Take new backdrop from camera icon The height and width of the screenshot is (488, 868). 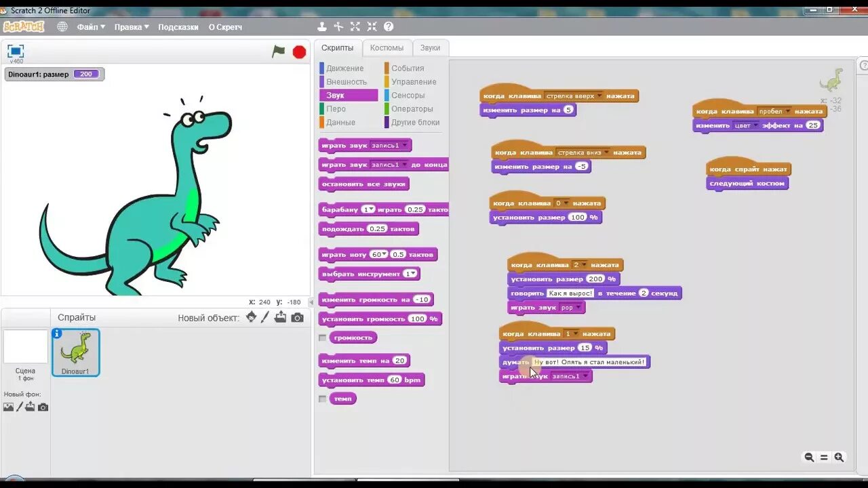tap(43, 407)
